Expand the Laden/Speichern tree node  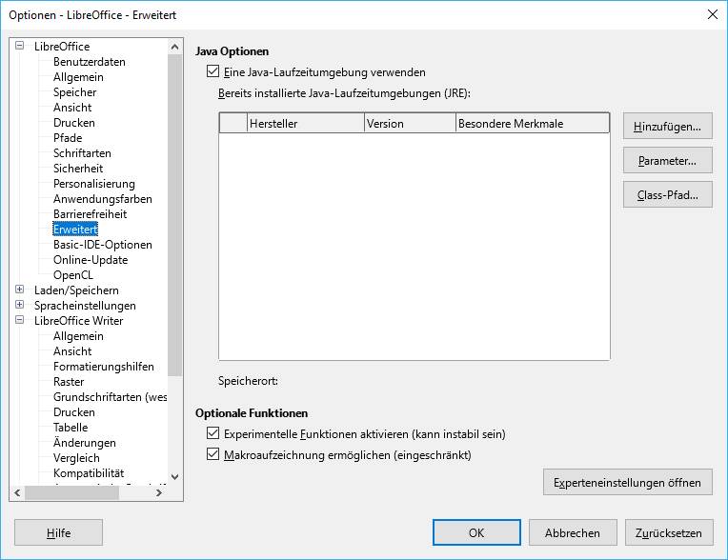coord(19,290)
